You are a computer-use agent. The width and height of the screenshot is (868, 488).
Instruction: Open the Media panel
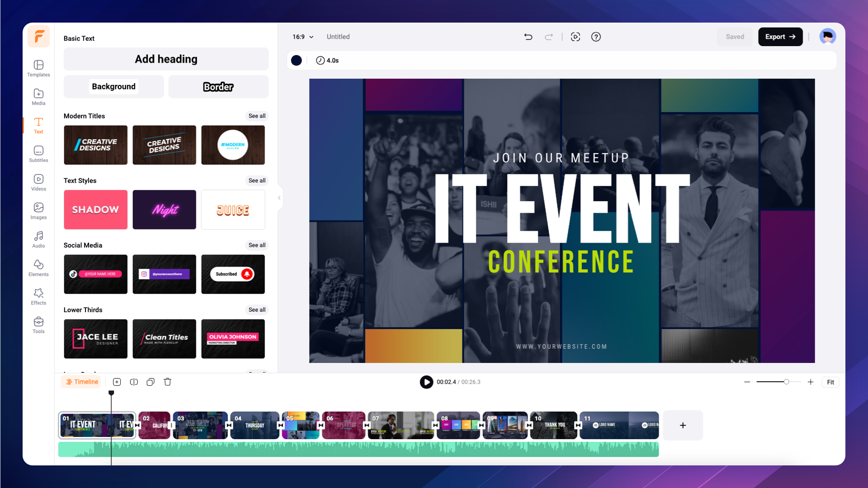39,97
